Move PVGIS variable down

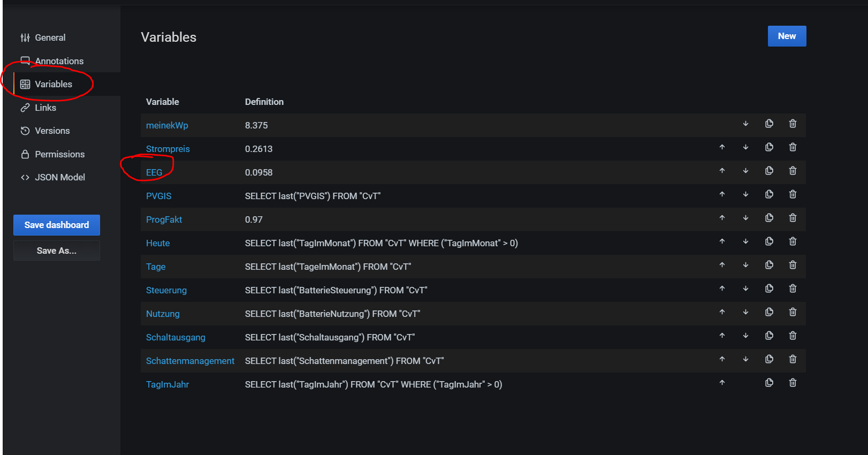(745, 194)
